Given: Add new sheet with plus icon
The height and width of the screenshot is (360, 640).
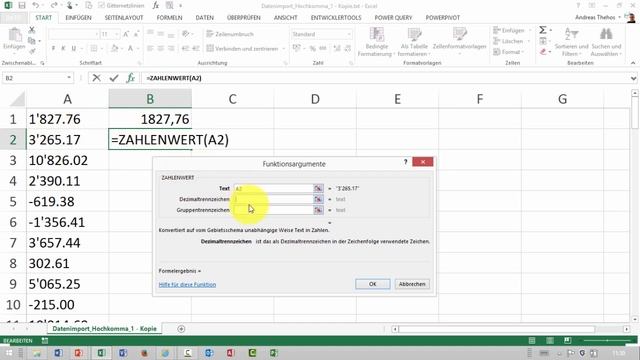Looking at the screenshot, I should (181, 329).
